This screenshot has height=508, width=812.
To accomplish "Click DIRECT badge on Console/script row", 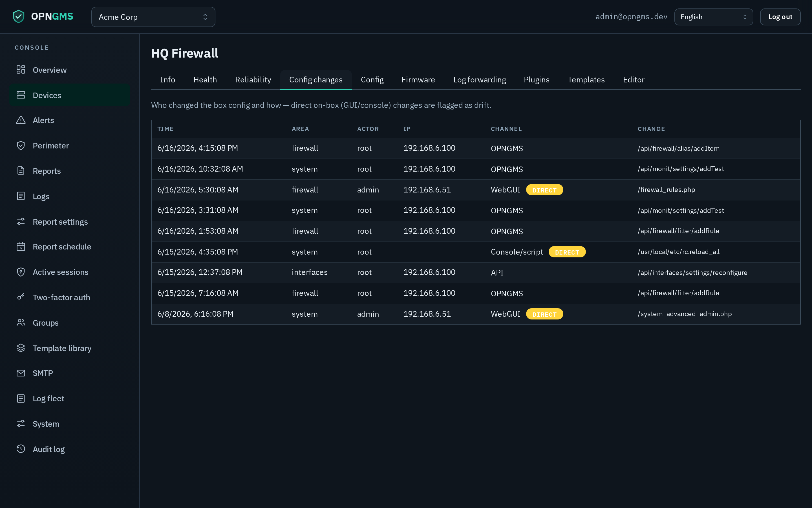I will (567, 252).
